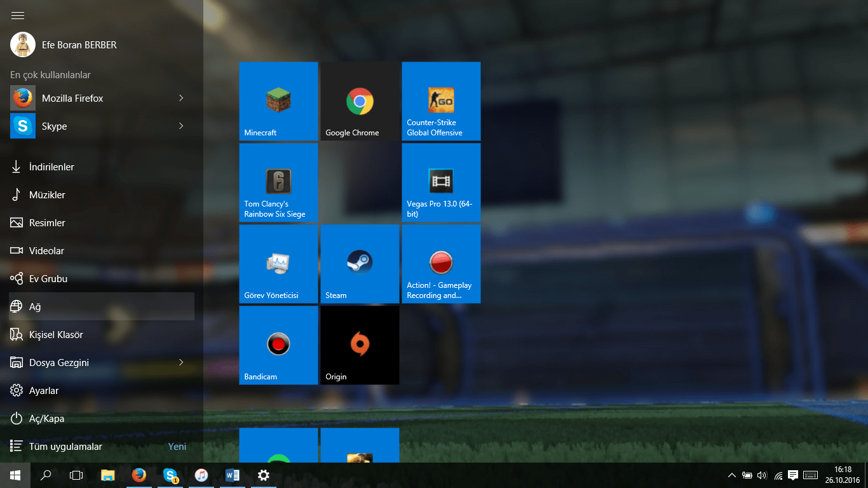
Task: Click the Efe Boran BERBER account picture
Action: pos(22,44)
